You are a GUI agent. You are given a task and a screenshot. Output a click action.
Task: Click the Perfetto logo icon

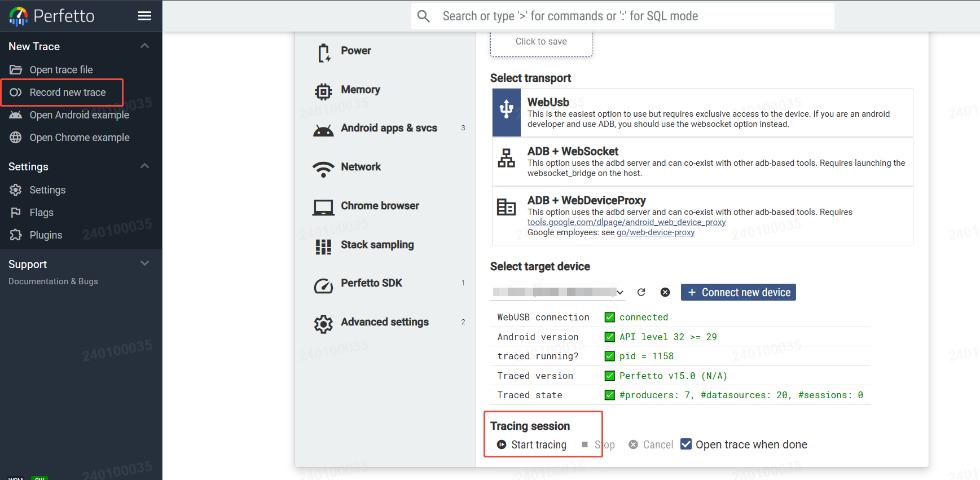pos(19,16)
